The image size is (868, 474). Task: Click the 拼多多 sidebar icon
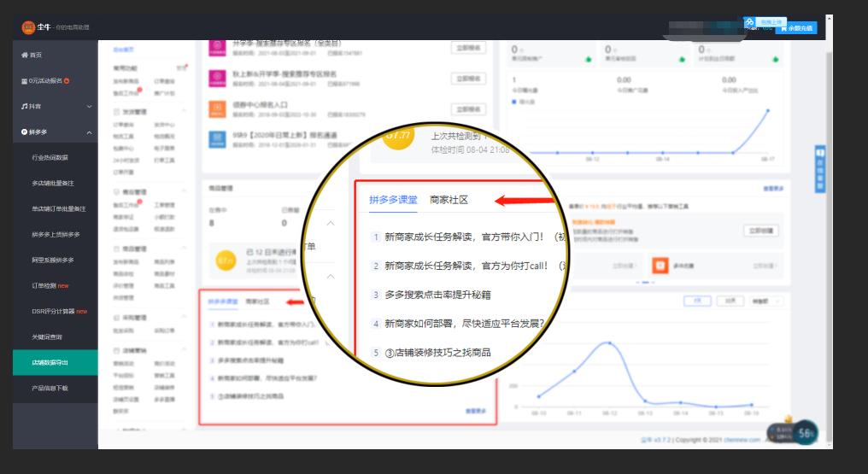25,132
